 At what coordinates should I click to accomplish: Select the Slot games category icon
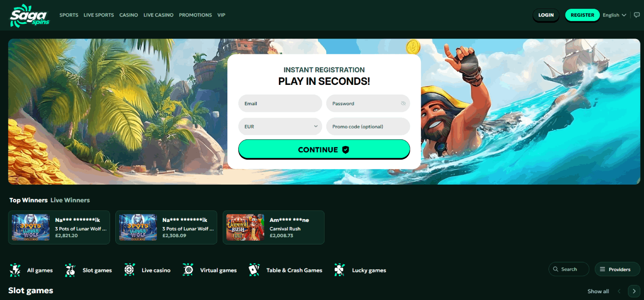[70, 269]
